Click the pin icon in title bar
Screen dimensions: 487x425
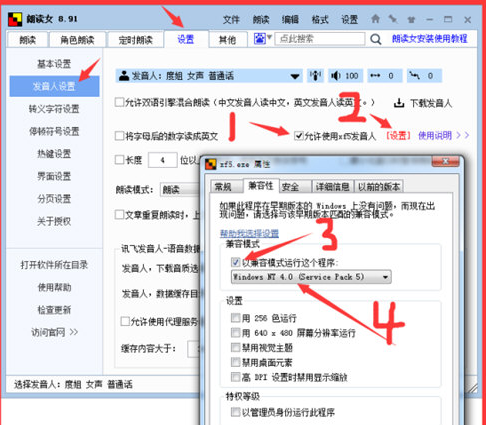click(393, 19)
